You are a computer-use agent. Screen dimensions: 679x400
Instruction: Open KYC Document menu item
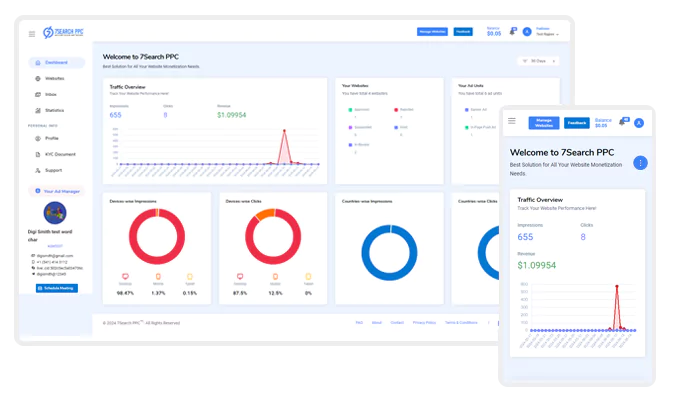pos(57,155)
